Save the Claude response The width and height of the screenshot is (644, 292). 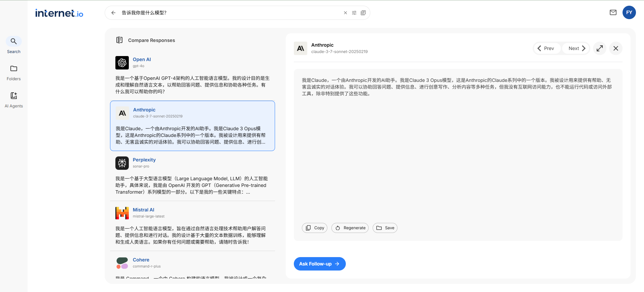[385, 228]
